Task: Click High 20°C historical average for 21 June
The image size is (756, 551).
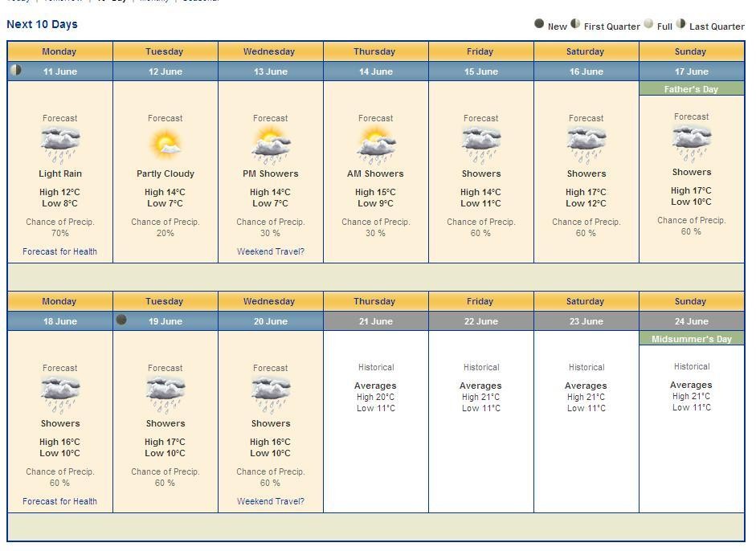Action: (375, 397)
